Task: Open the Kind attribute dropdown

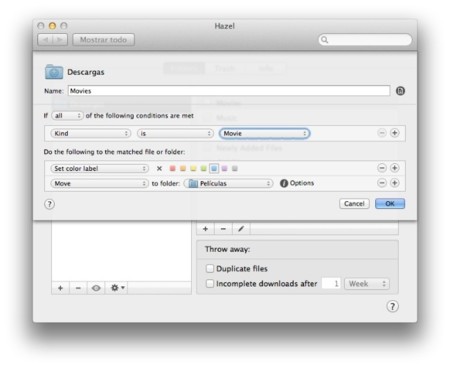Action: point(90,133)
